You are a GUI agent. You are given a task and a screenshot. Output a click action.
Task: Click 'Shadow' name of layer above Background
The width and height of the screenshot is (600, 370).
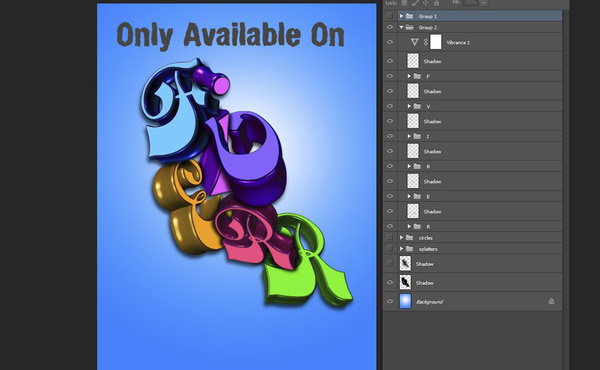click(x=425, y=283)
